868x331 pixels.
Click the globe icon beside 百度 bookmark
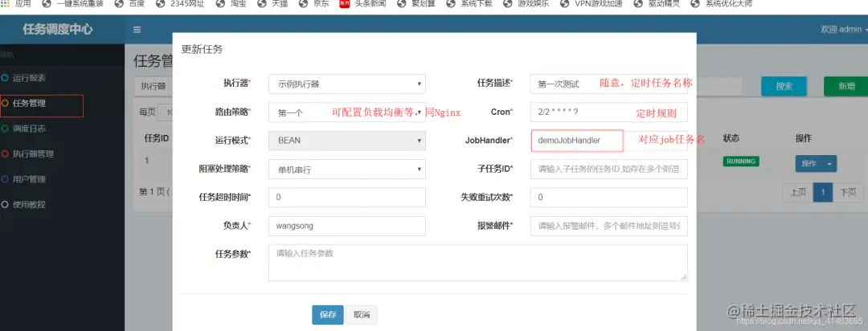coord(118,3)
